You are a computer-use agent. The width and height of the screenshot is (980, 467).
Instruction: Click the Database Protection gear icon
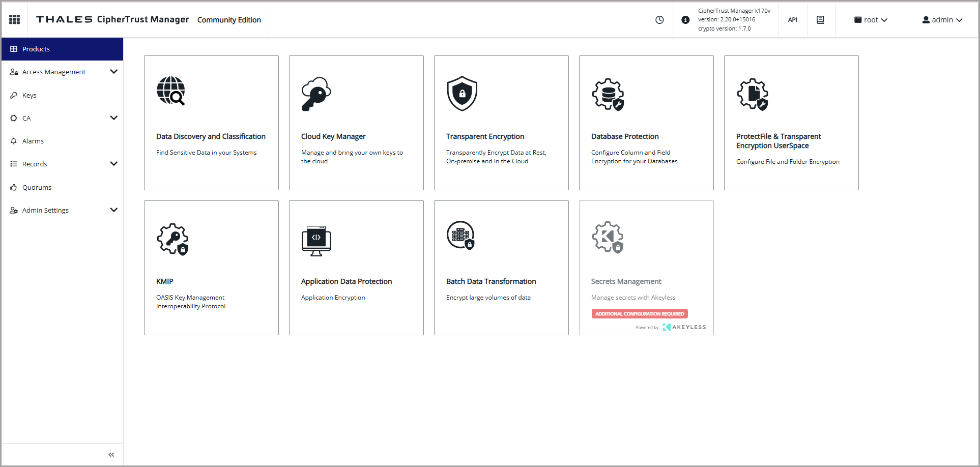coord(608,95)
